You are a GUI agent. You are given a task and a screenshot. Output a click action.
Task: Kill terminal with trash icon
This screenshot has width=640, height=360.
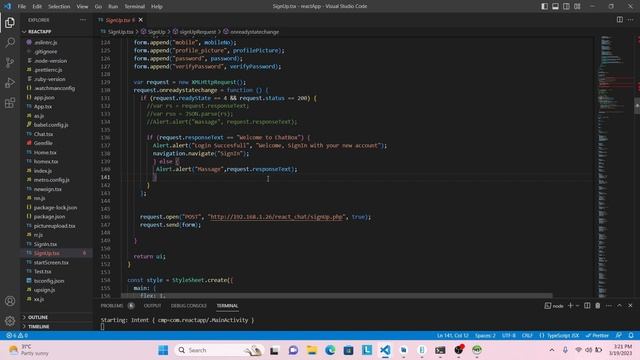(598, 305)
